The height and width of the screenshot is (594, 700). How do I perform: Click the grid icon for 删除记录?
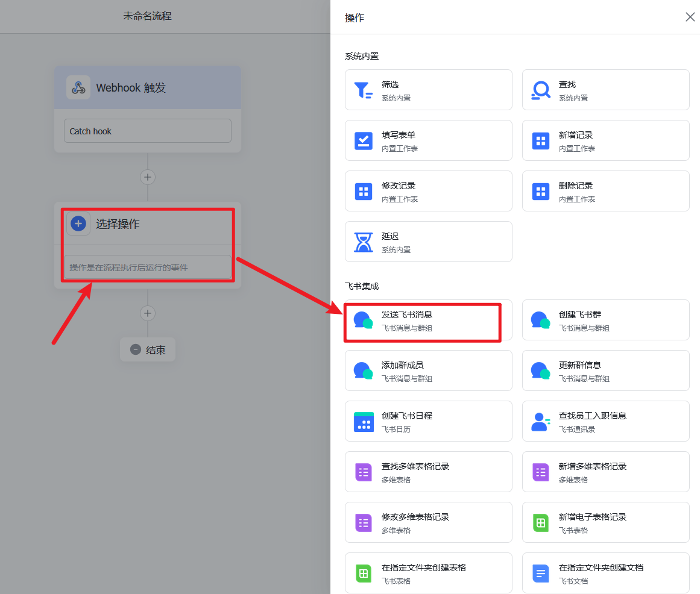(541, 192)
